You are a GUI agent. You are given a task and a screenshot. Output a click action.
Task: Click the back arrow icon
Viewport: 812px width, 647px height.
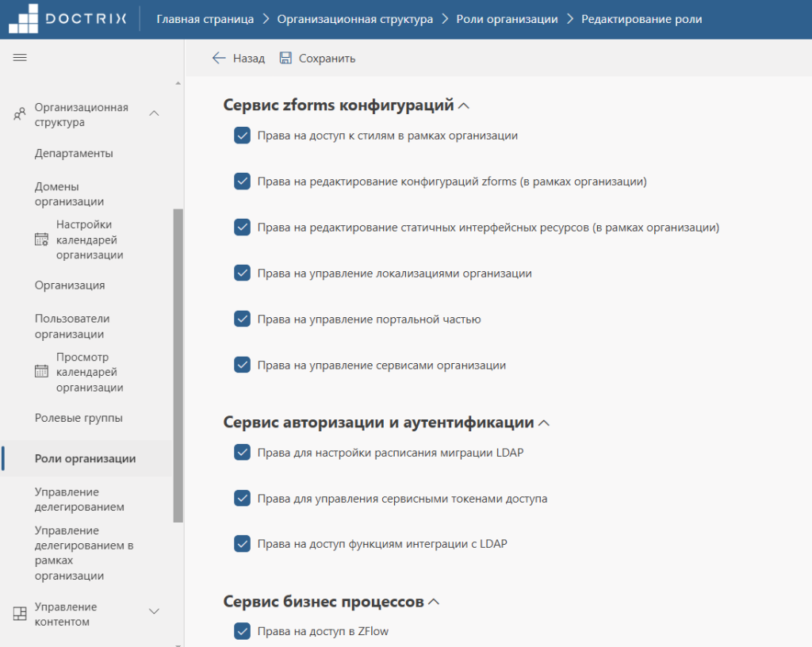click(219, 58)
